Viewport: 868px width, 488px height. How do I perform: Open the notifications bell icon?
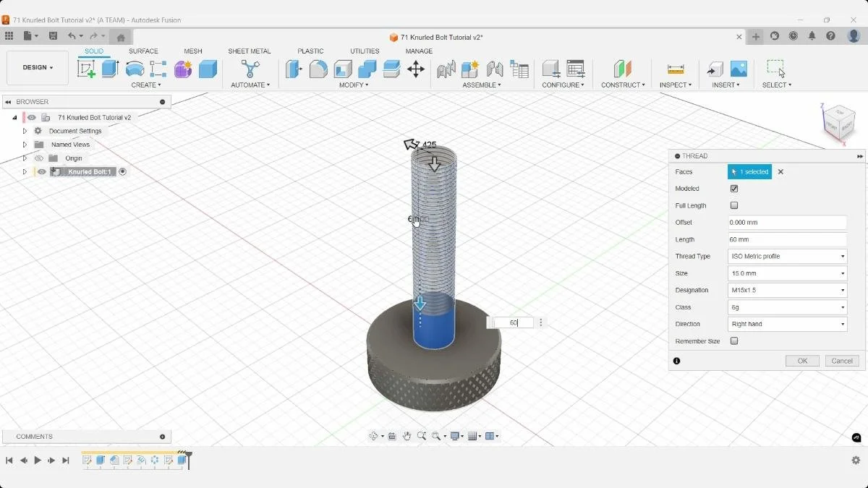[812, 36]
